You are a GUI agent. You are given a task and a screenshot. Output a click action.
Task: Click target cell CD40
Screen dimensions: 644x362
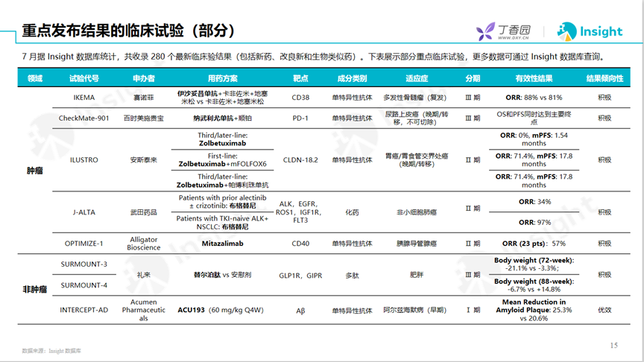tap(300, 244)
